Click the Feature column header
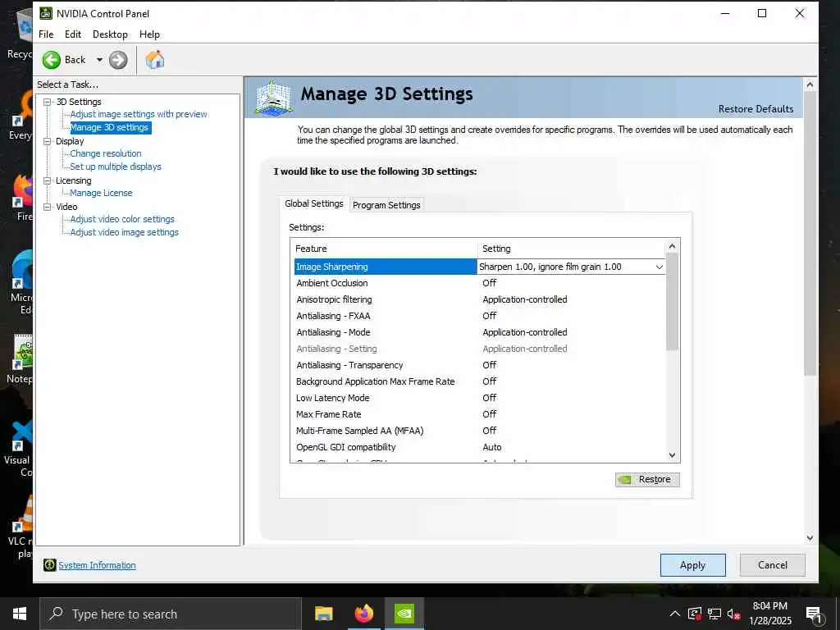This screenshot has width=840, height=630. click(384, 249)
